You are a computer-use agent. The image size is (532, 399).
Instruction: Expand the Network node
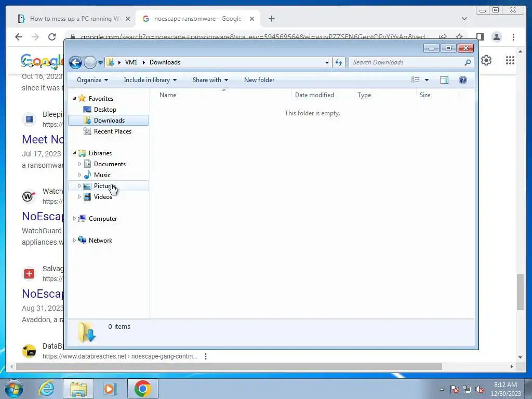coord(75,240)
